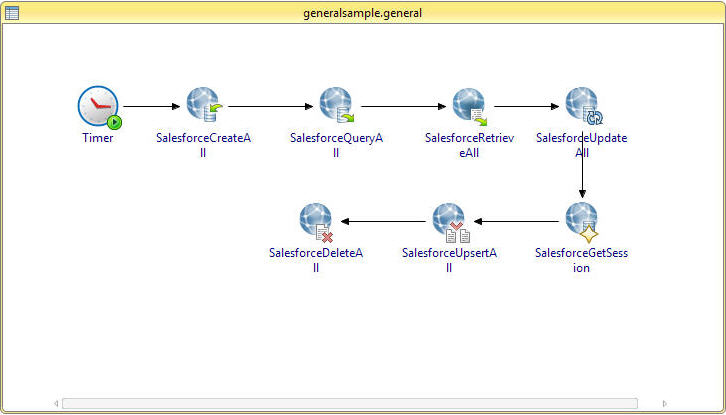Select transition arrow from SalesforceUpsertAll to SalesforceDeleteAll
This screenshot has height=415, width=726.
[x=383, y=221]
